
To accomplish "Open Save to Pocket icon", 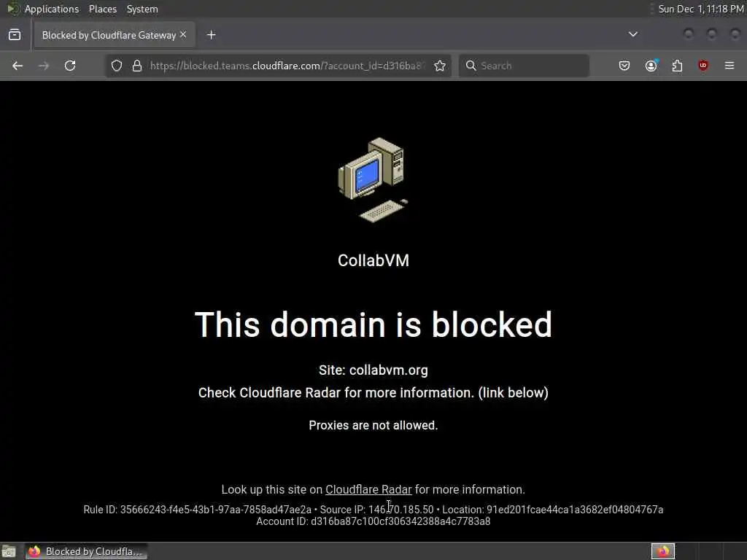I will 624,66.
